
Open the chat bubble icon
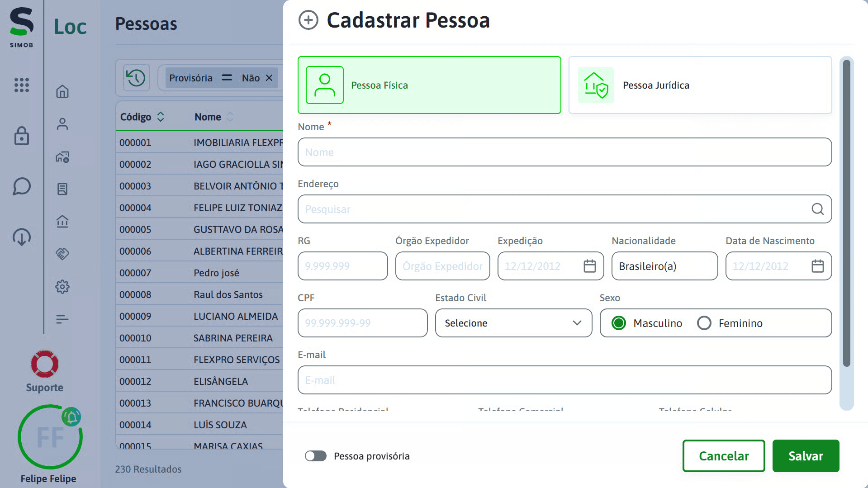21,186
